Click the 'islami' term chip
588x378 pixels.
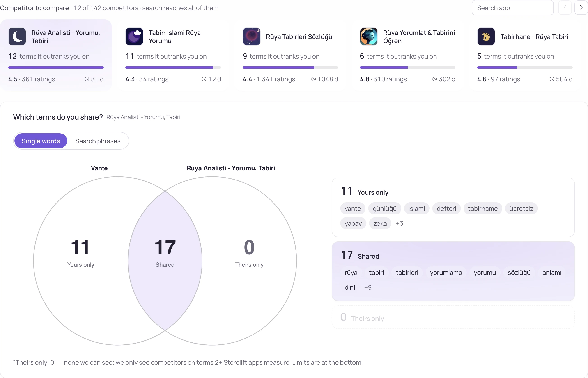click(x=417, y=209)
